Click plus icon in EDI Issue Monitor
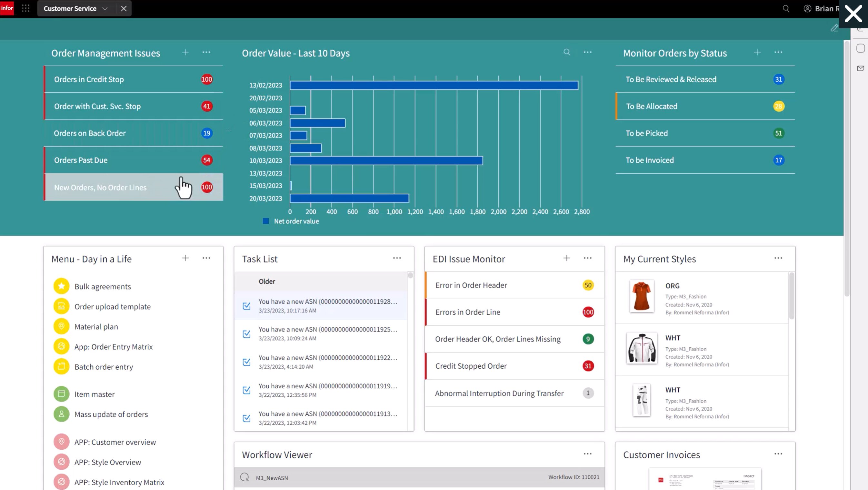 pos(567,258)
